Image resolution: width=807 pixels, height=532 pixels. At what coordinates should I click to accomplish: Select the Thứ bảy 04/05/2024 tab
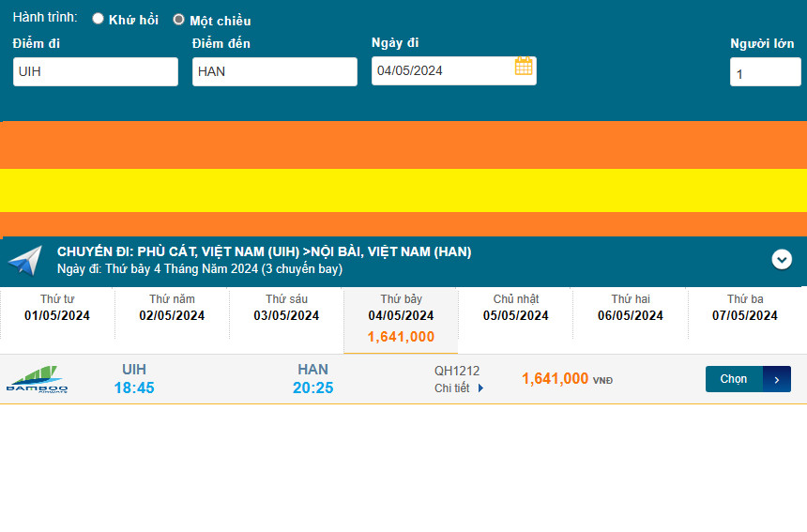[401, 317]
